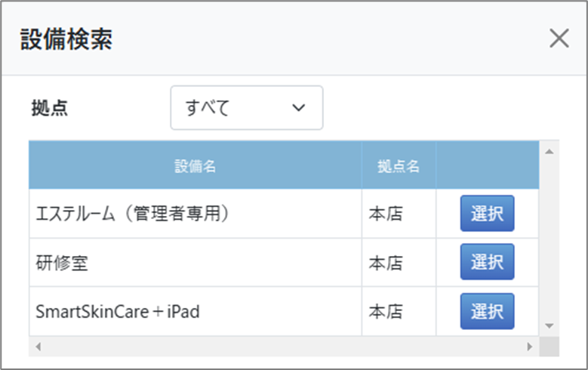Click 選択 button for エステルーム（管理者専用）
Image resolution: width=588 pixels, height=370 pixels.
[487, 214]
